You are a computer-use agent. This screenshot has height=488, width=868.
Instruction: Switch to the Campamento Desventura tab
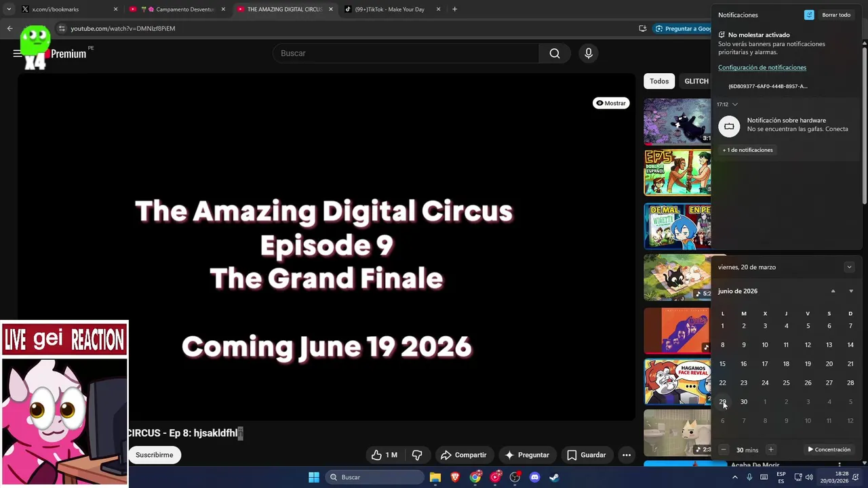(x=178, y=9)
